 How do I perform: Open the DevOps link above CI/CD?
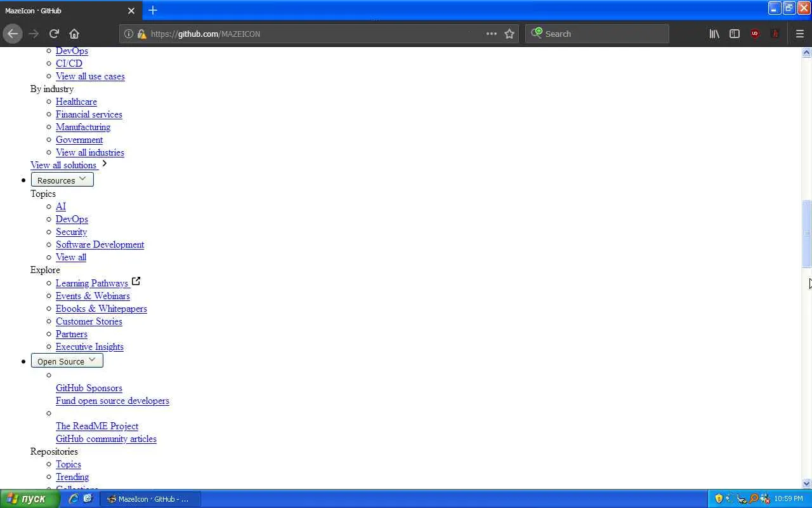click(x=72, y=51)
